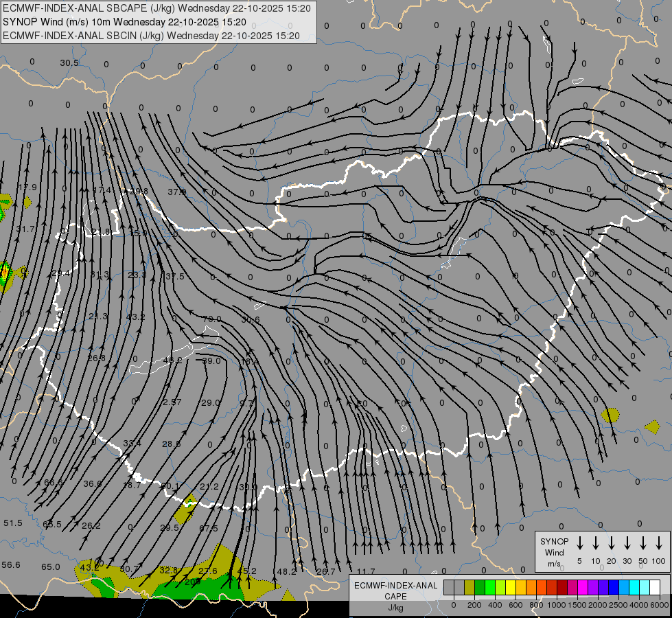Click the 2.57 value on the map

click(172, 402)
